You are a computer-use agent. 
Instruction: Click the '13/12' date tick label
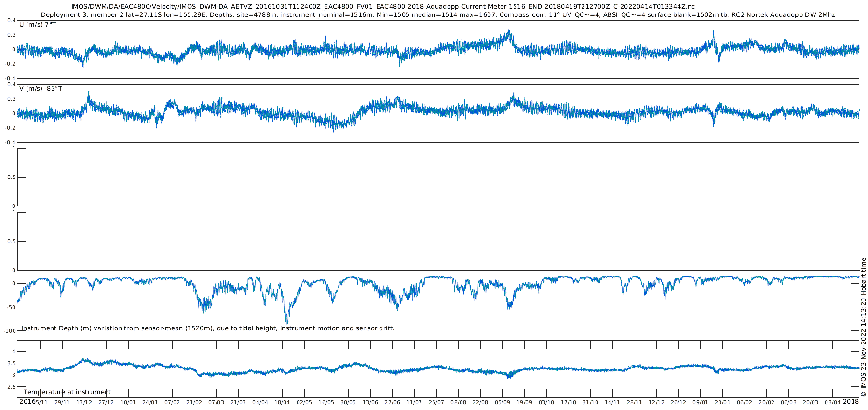84,402
